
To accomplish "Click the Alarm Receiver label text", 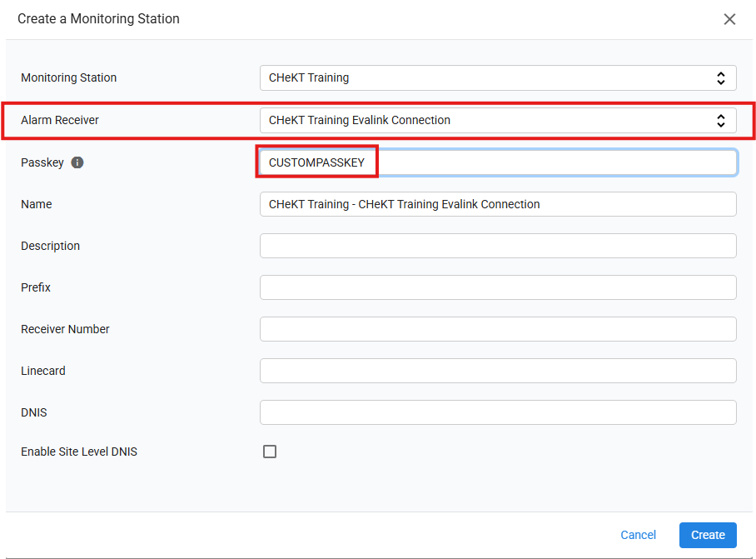I will [60, 120].
